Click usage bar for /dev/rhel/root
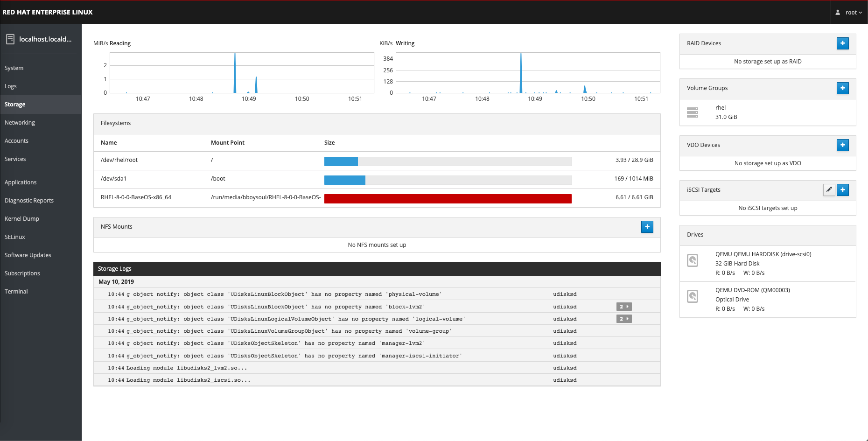 click(448, 161)
